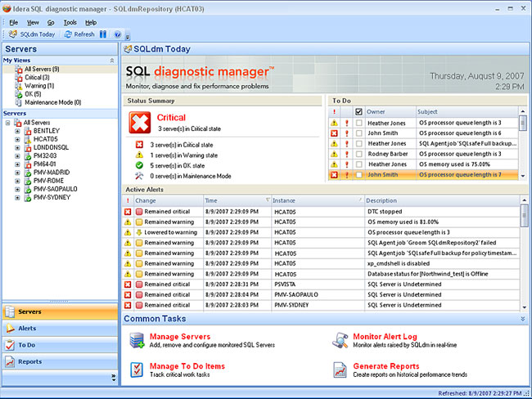Viewport: 532px width, 399px height.
Task: Open navigation pane configure buttons chevron
Action: click(x=113, y=378)
